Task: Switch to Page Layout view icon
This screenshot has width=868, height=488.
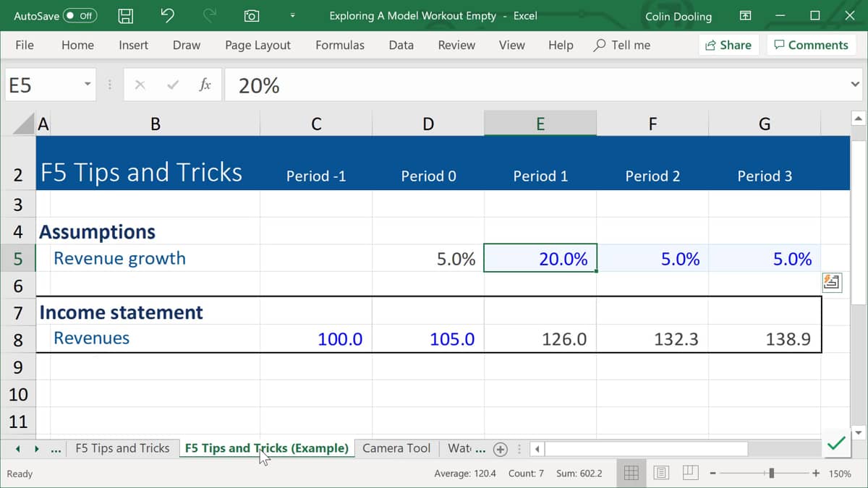Action: pyautogui.click(x=660, y=473)
